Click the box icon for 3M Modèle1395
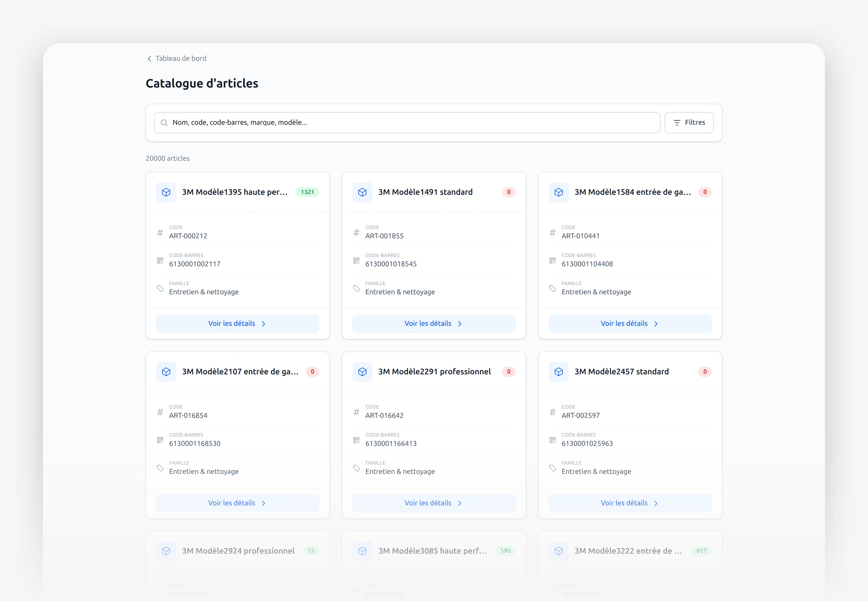 (166, 192)
